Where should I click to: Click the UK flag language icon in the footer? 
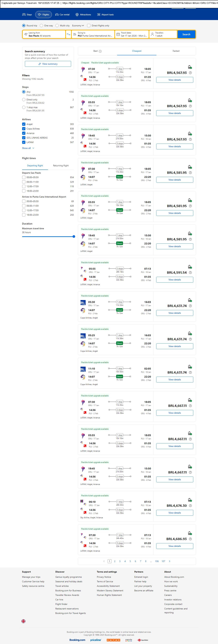point(23,621)
